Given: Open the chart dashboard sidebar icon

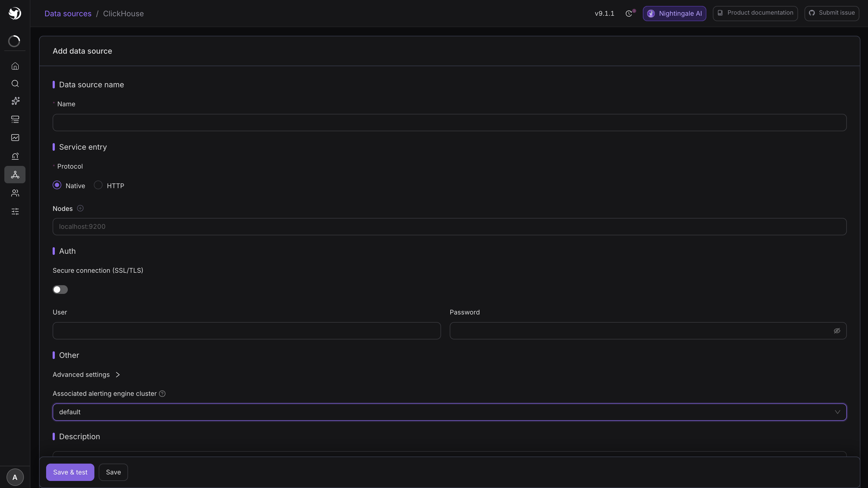Looking at the screenshot, I should (15, 137).
